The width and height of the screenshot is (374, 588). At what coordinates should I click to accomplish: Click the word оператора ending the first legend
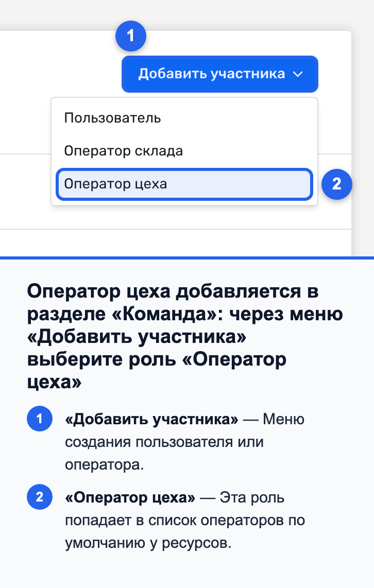point(104,464)
